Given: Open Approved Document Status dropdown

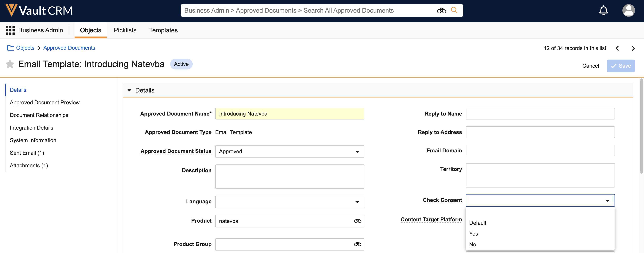Looking at the screenshot, I should coord(289,152).
